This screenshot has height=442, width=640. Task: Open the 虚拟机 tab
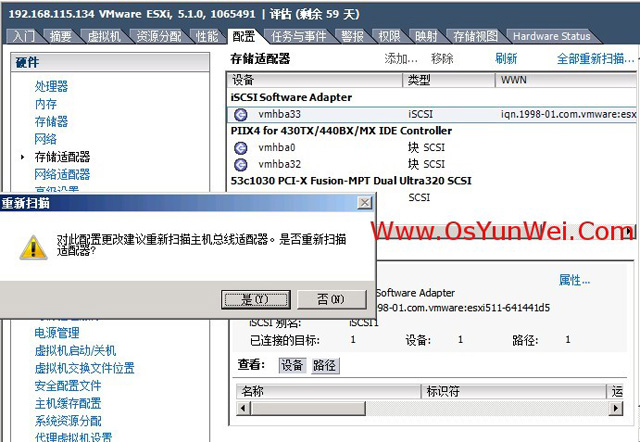(x=104, y=36)
